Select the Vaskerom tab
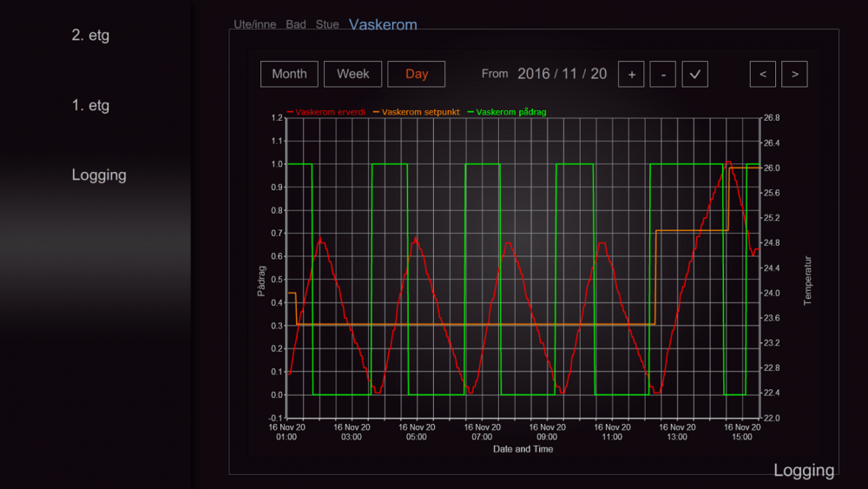The width and height of the screenshot is (868, 489). pyautogui.click(x=383, y=24)
